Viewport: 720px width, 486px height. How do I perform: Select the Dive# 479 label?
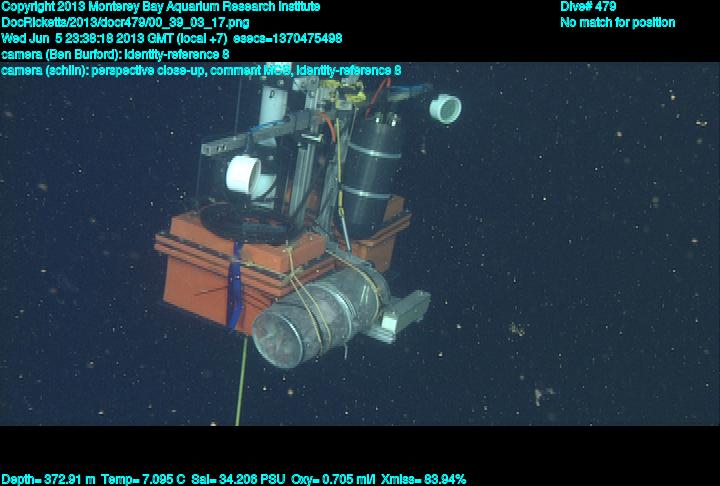(x=588, y=7)
